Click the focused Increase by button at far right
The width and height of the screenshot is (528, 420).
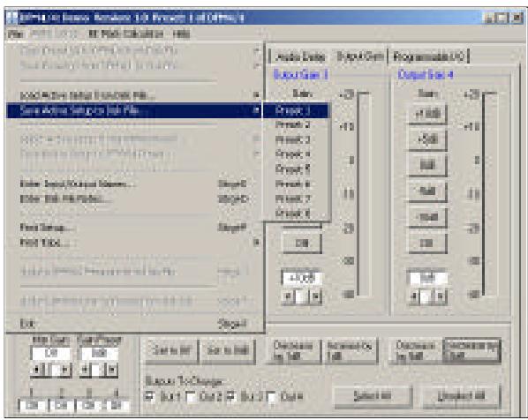[x=472, y=350]
